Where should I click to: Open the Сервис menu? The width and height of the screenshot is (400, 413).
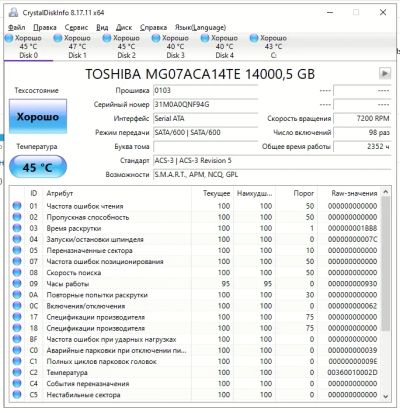tap(76, 27)
